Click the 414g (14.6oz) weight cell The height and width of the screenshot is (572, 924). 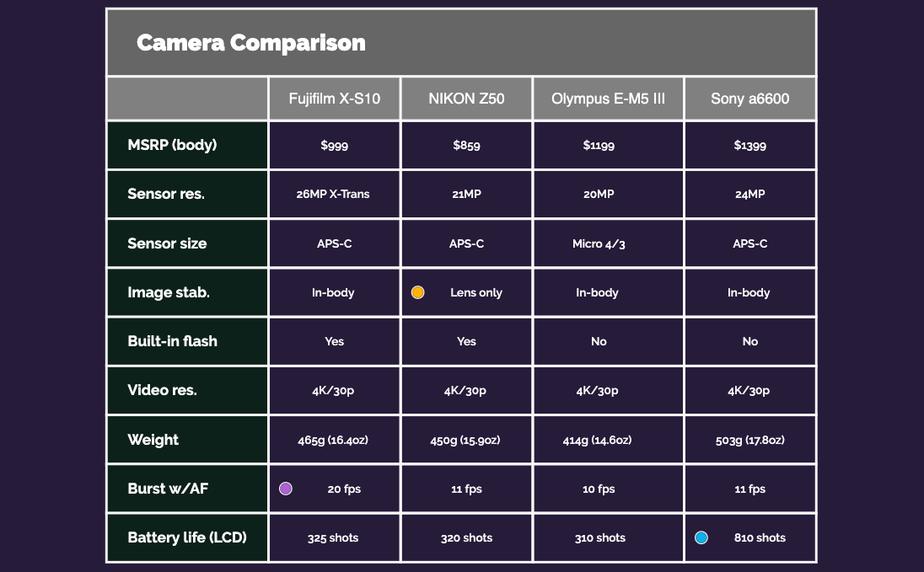(597, 440)
